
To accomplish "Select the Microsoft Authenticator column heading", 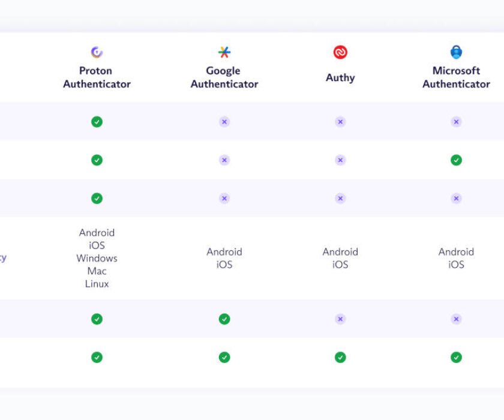I will point(456,77).
